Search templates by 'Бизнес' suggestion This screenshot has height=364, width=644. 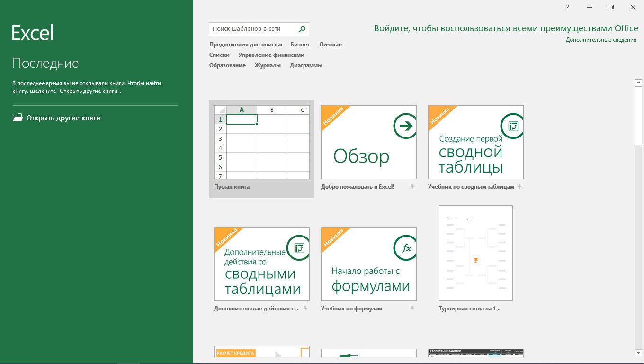point(300,45)
